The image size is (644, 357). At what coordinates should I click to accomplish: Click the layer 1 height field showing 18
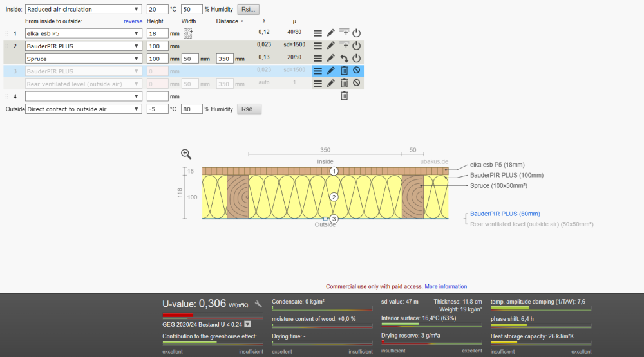point(157,33)
